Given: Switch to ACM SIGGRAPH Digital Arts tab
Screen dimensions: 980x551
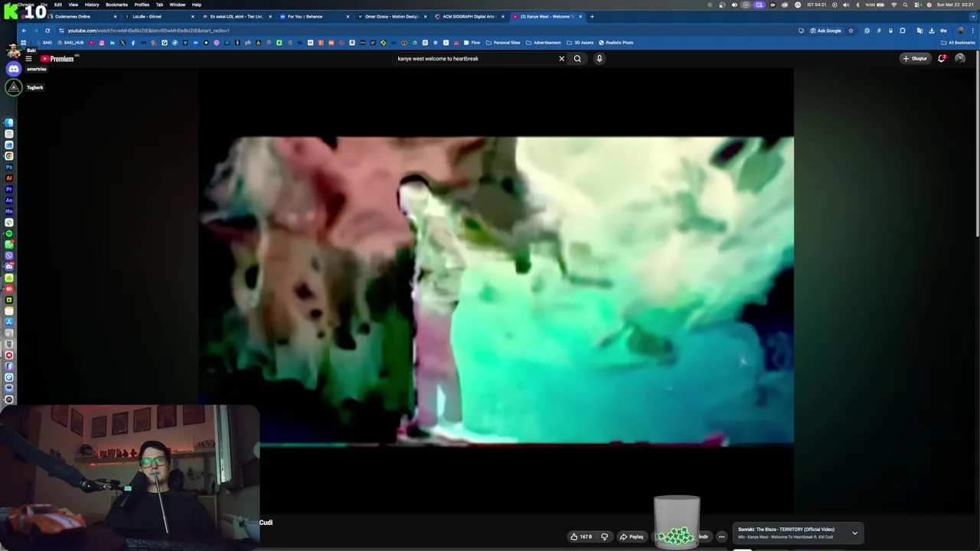Looking at the screenshot, I should tap(469, 16).
